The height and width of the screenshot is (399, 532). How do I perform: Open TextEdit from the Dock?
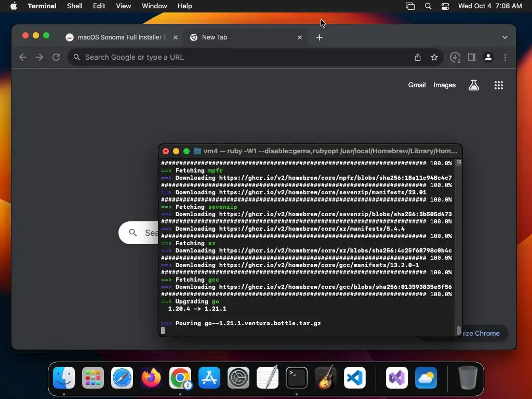tap(268, 378)
